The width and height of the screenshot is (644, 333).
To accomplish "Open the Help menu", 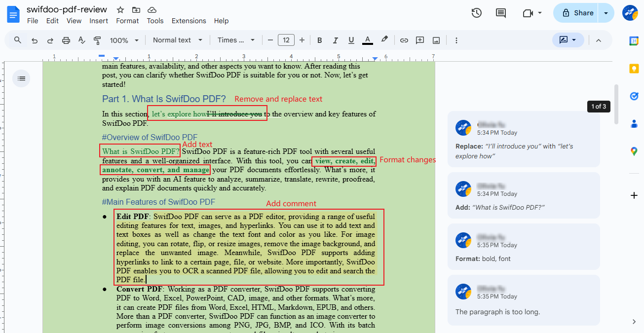I will pyautogui.click(x=222, y=21).
